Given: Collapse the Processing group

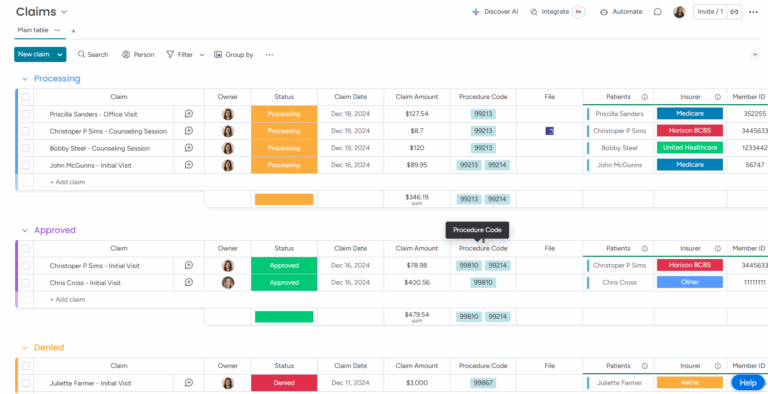Looking at the screenshot, I should point(25,79).
